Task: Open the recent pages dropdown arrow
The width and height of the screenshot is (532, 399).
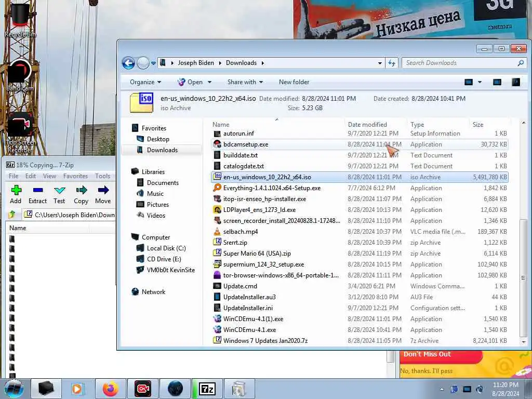Action: pos(153,63)
